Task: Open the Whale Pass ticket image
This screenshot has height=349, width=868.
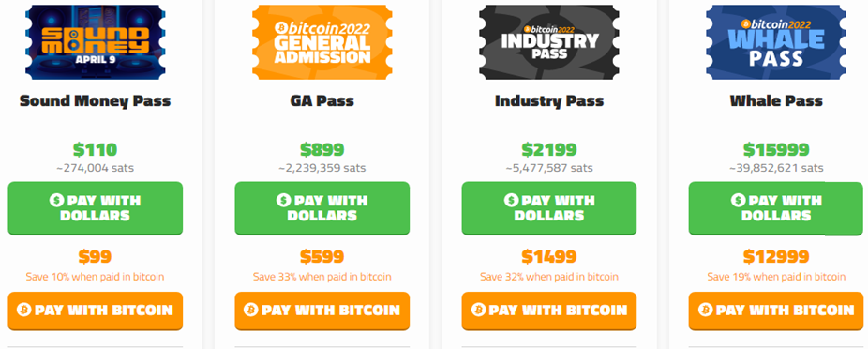Action: (776, 42)
